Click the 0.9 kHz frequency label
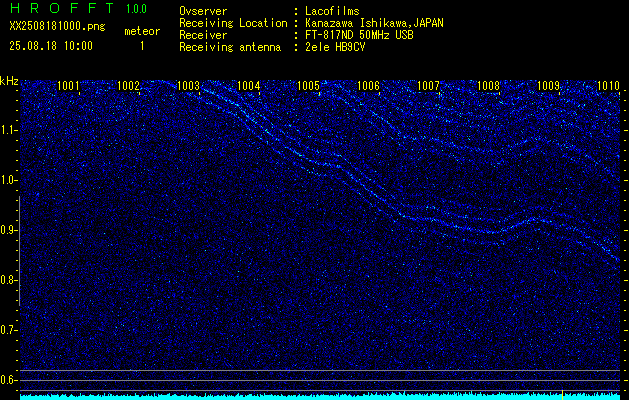 (8, 230)
